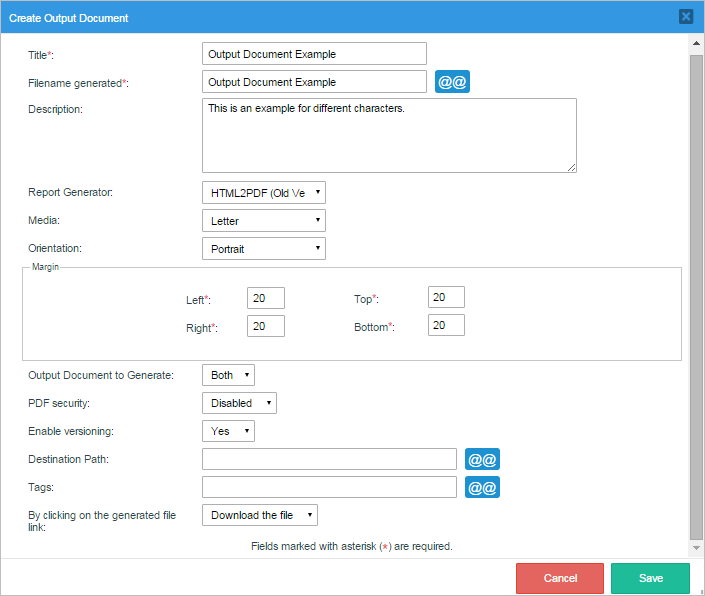Click the scroll down arrow of the scrollbar
This screenshot has height=596, width=705.
coord(696,548)
